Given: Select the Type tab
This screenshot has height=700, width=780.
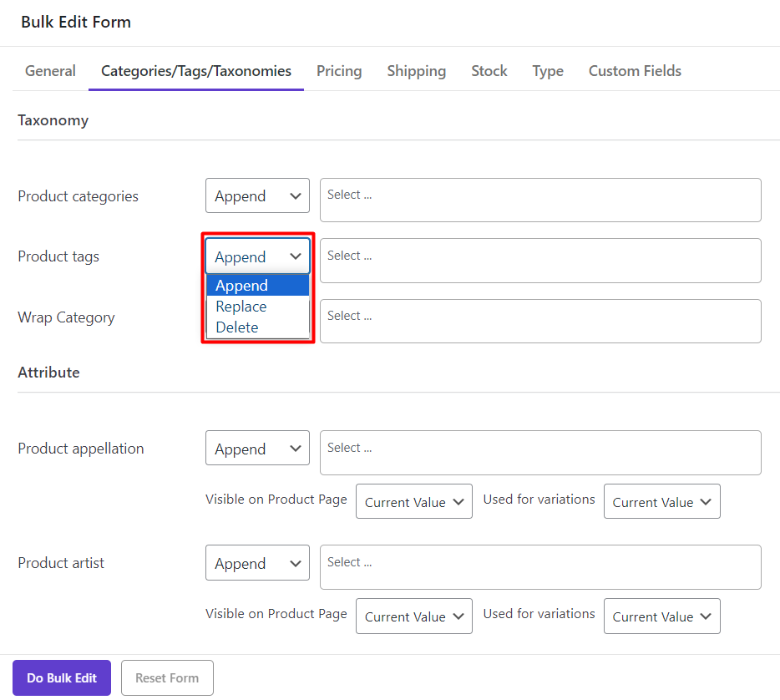Looking at the screenshot, I should pyautogui.click(x=548, y=71).
